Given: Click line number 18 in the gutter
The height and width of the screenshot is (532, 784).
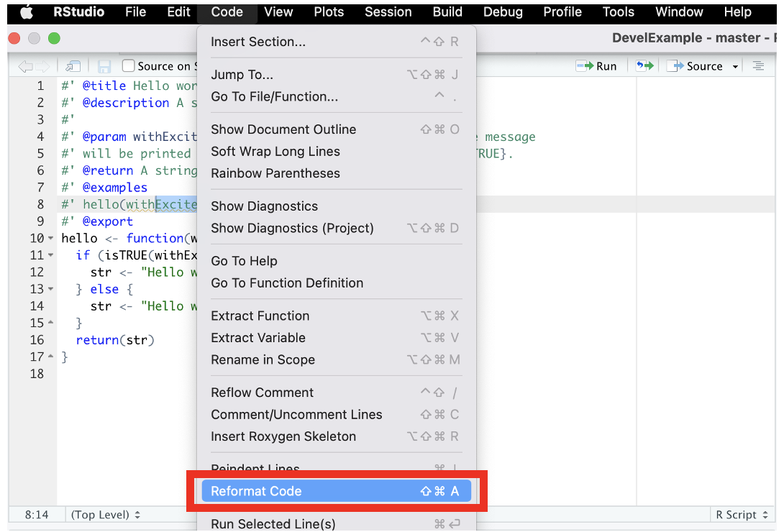Looking at the screenshot, I should [x=37, y=374].
